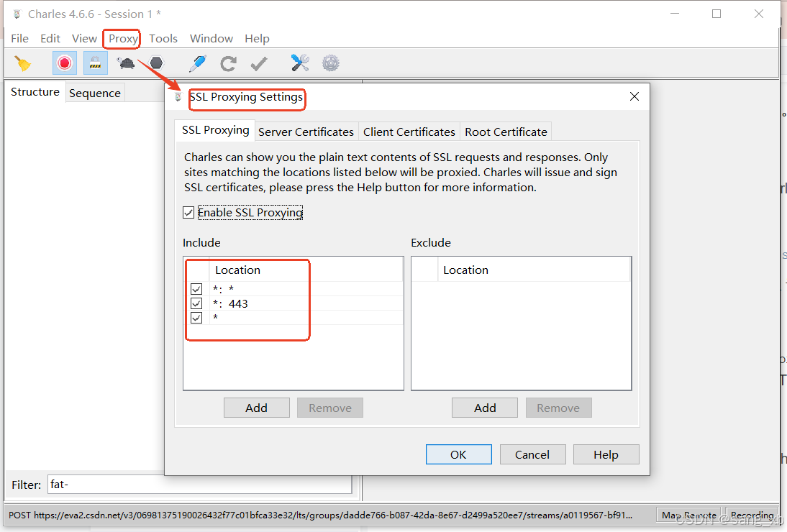Click the Help button in dialog
This screenshot has height=532, width=787.
click(606, 454)
